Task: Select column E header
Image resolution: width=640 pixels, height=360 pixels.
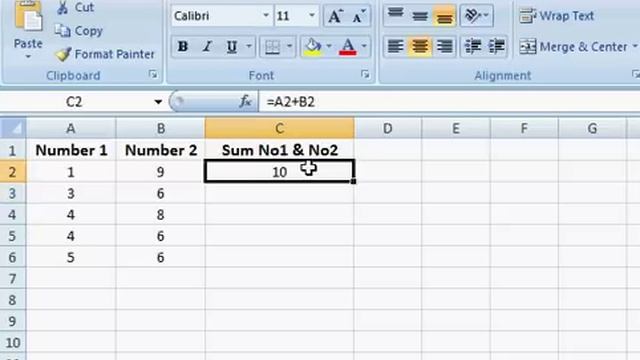Action: (456, 129)
